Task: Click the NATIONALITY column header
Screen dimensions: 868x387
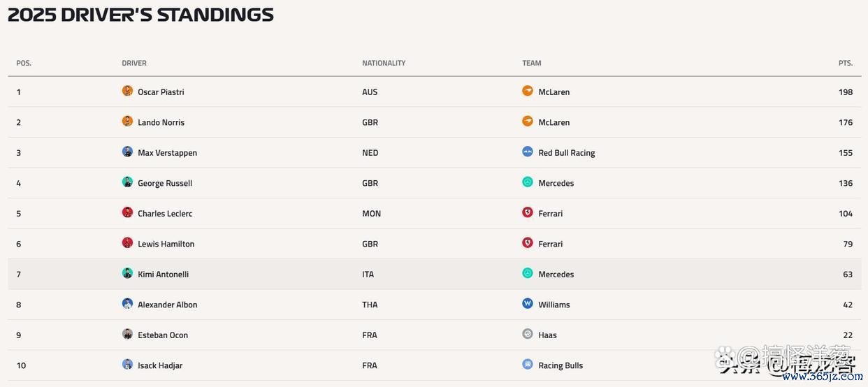Action: tap(384, 63)
